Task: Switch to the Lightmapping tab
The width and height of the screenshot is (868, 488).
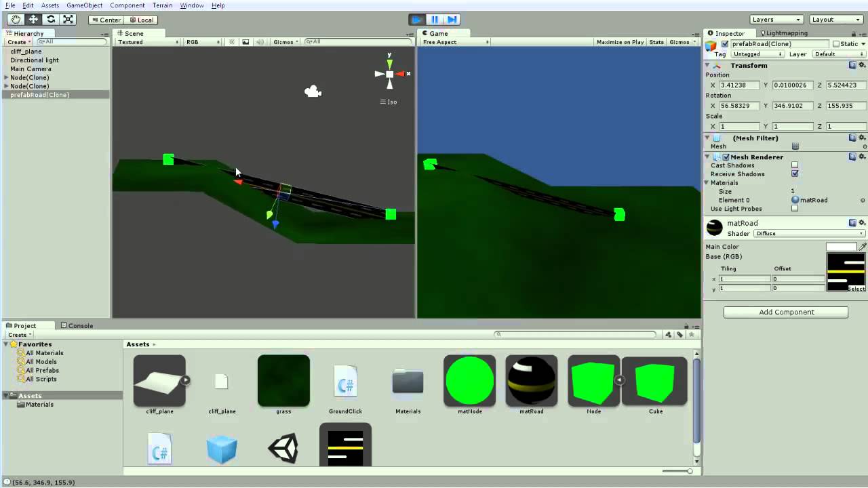Action: click(x=784, y=33)
